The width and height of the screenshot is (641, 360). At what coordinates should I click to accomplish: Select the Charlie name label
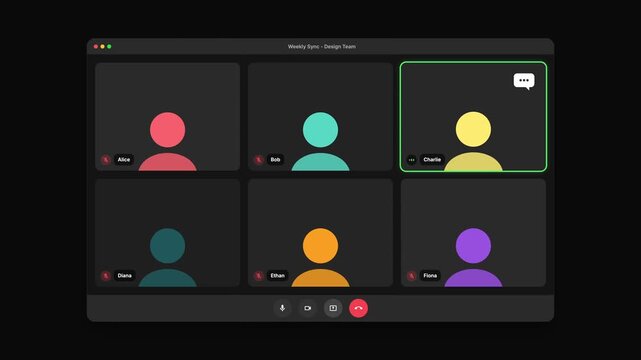pos(432,160)
